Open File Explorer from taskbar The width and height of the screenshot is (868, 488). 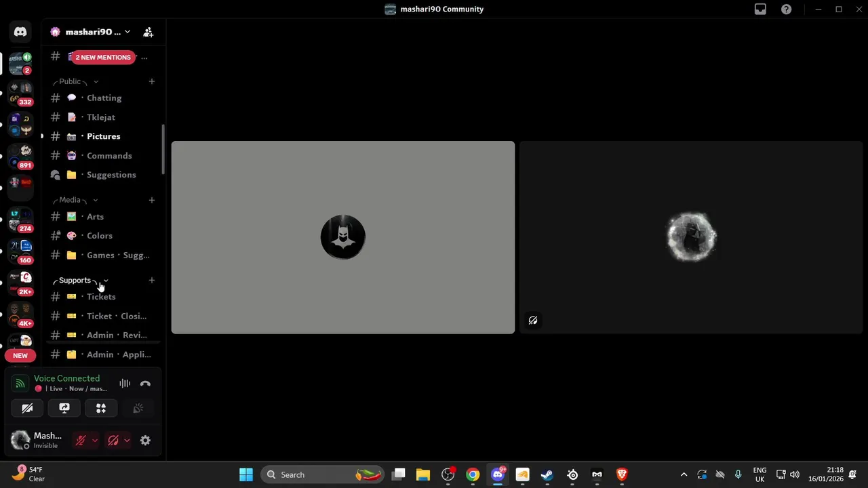(423, 474)
